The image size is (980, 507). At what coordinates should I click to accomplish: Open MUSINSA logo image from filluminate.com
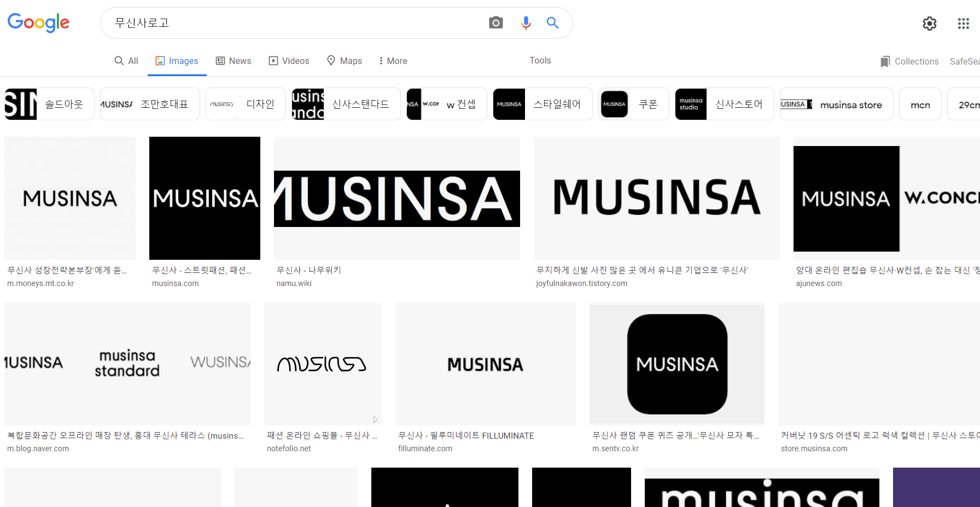[x=486, y=364]
